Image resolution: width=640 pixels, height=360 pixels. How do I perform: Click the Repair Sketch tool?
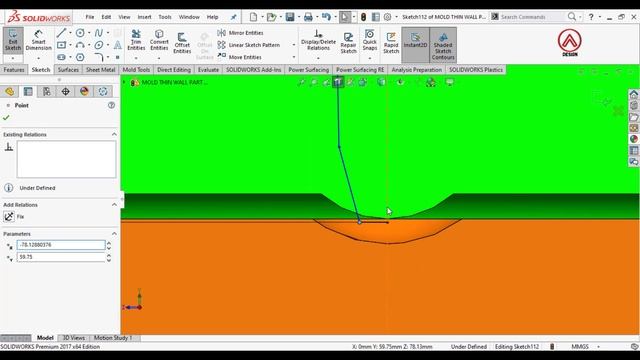click(348, 43)
